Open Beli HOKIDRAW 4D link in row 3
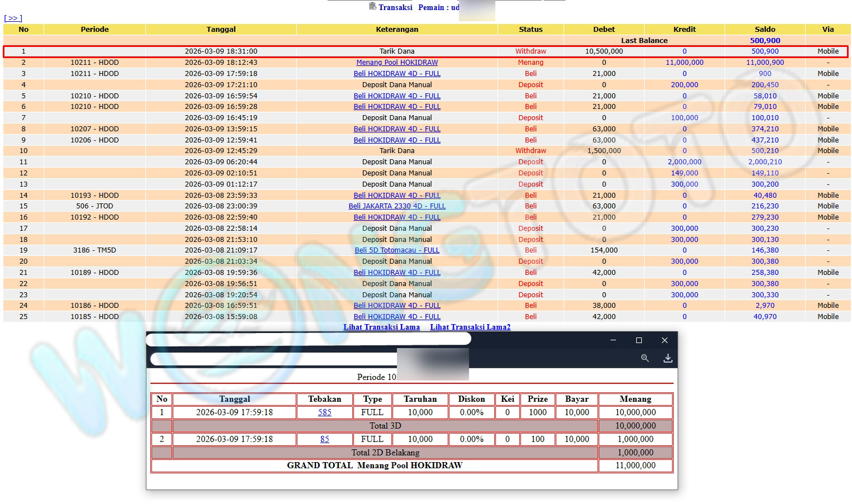The height and width of the screenshot is (504, 852). (397, 74)
